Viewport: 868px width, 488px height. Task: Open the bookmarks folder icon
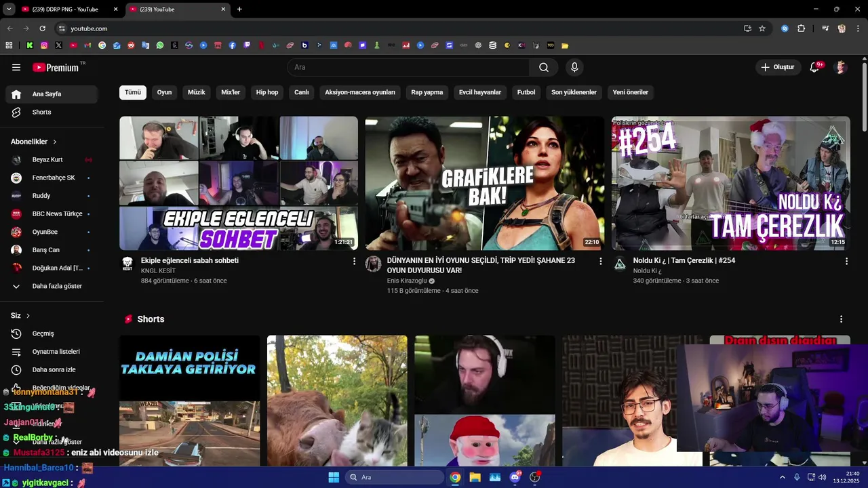(565, 45)
